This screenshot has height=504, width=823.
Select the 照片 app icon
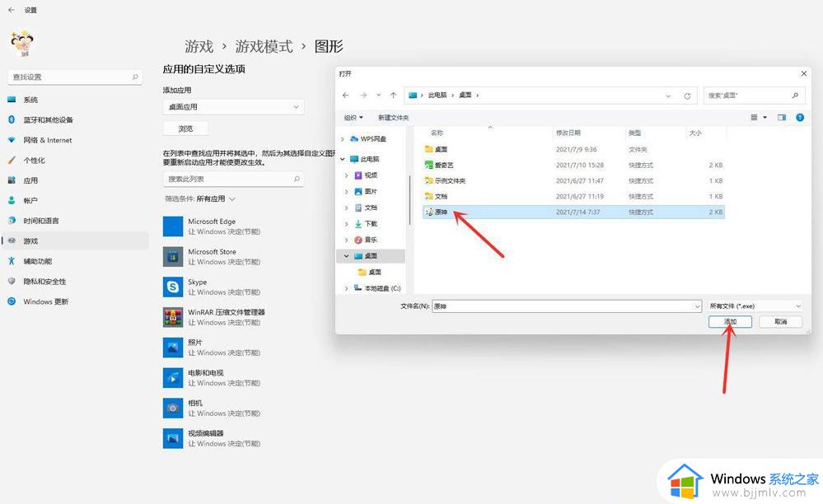pos(173,348)
